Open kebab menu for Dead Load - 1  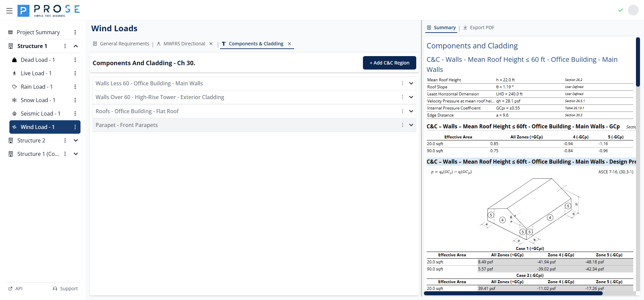pos(75,60)
